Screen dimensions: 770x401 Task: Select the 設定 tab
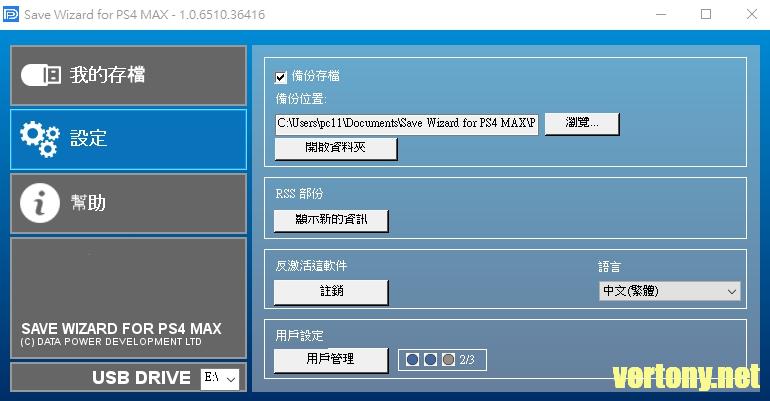pos(128,139)
